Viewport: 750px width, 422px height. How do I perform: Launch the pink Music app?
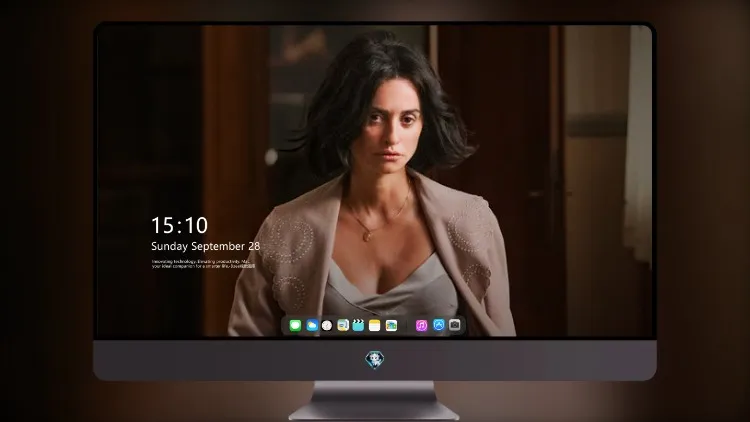point(421,325)
